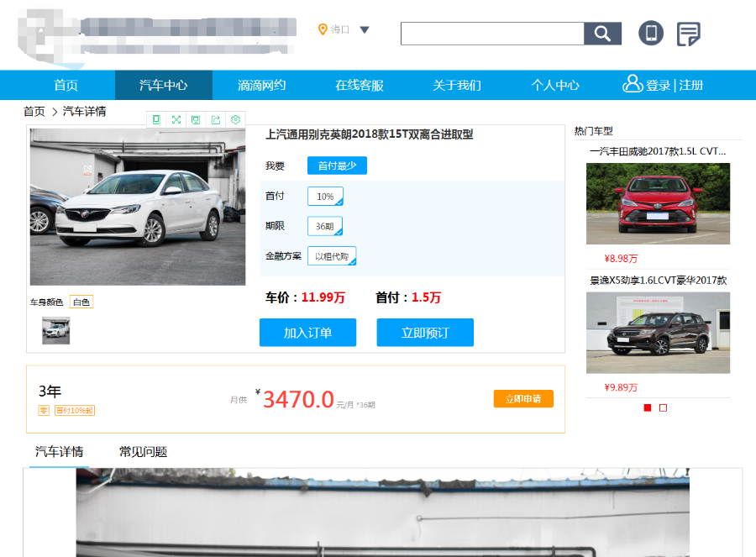This screenshot has width=756, height=557.
Task: Select the filled red carousel indicator
Action: pyautogui.click(x=648, y=408)
